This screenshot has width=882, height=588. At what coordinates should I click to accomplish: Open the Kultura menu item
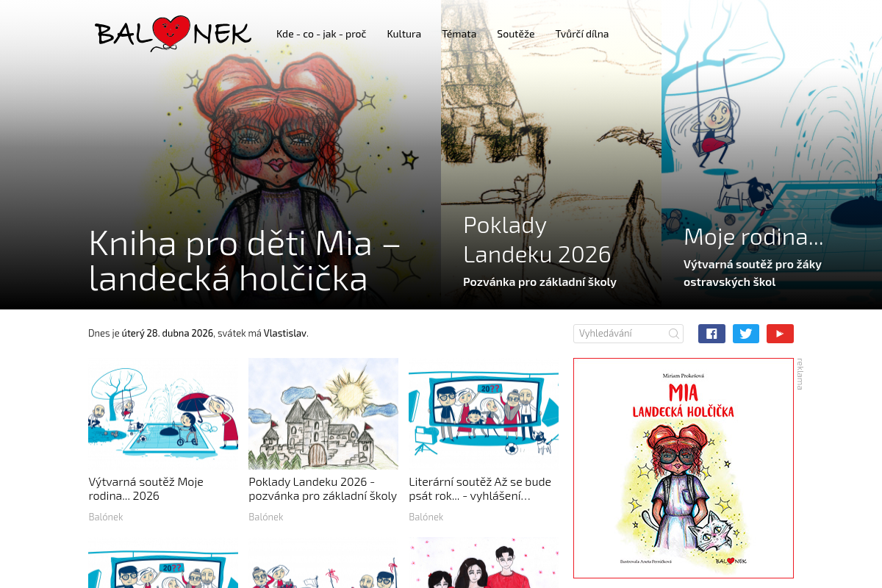404,34
